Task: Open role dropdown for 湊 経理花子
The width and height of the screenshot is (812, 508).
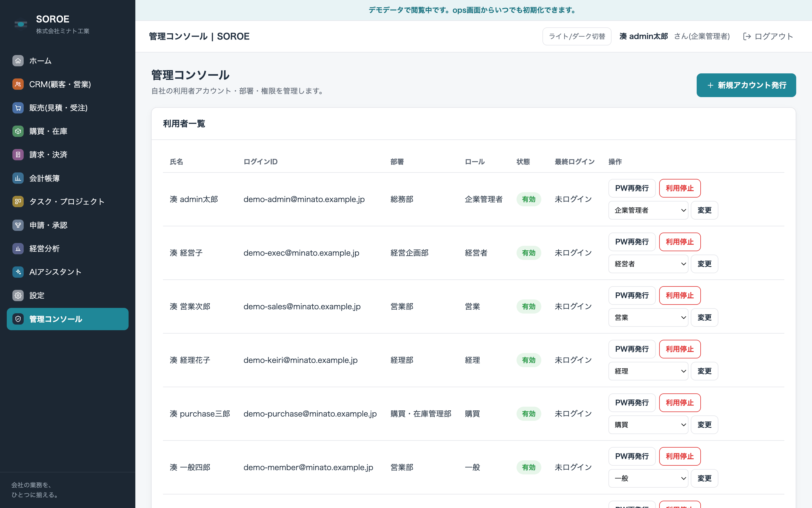Action: 648,371
